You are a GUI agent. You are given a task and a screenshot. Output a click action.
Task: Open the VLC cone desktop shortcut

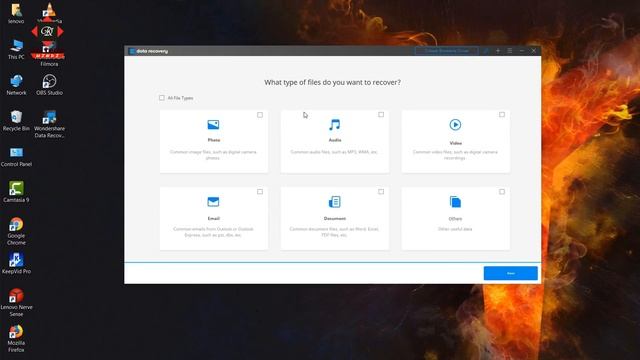pyautogui.click(x=49, y=10)
